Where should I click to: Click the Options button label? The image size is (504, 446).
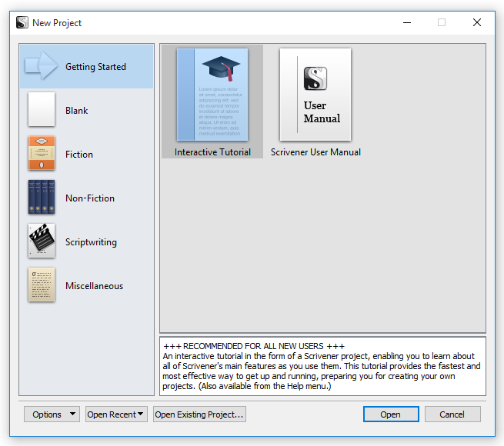[47, 414]
